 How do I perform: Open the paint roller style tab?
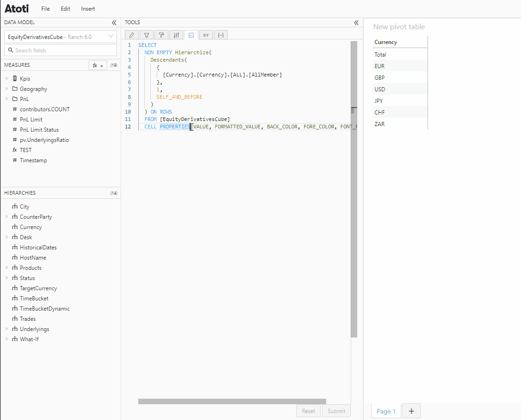161,35
